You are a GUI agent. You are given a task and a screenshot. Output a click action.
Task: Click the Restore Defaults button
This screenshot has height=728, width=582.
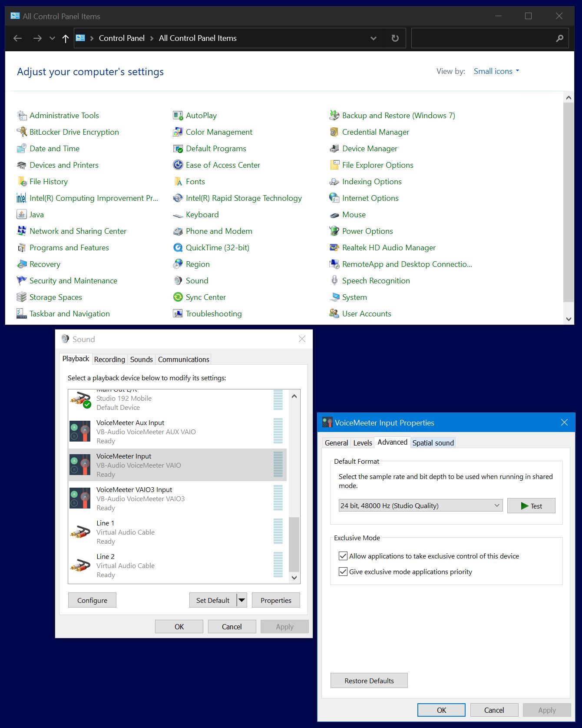point(369,681)
